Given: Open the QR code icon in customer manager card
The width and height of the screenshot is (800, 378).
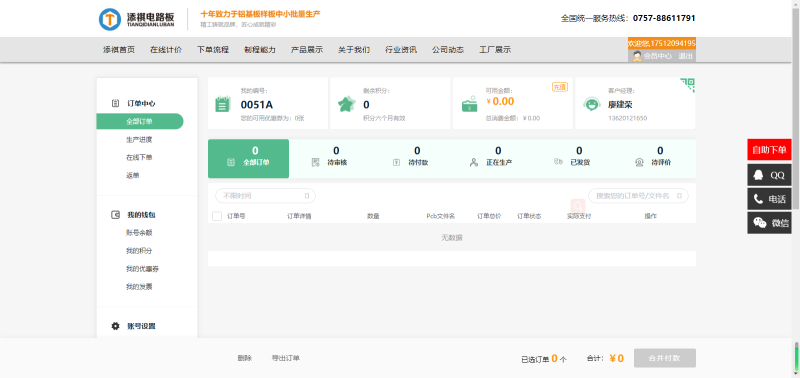Looking at the screenshot, I should 687,85.
